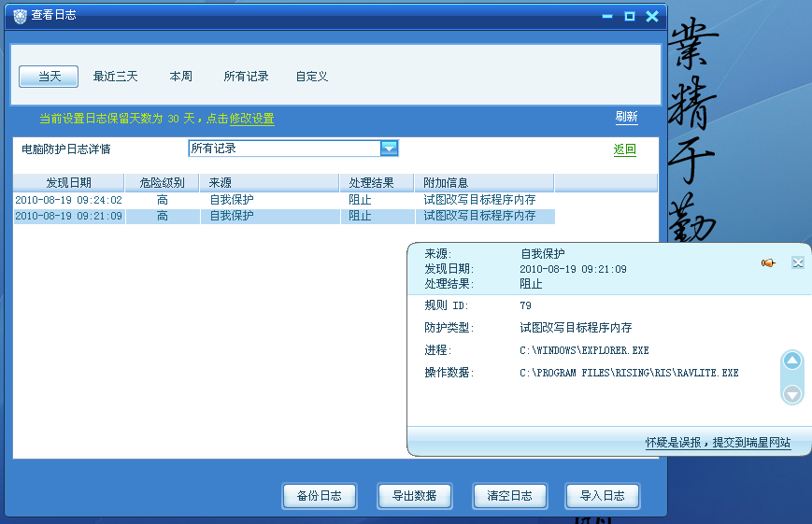The image size is (812, 524).
Task: Click RAVLITE.EXE path in popup
Action: tap(629, 373)
